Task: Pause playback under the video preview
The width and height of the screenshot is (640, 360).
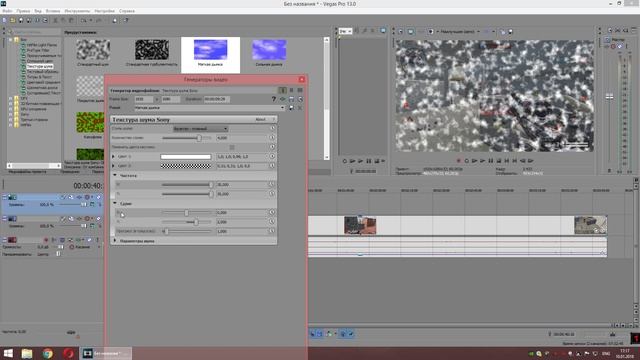Action: (x=491, y=161)
